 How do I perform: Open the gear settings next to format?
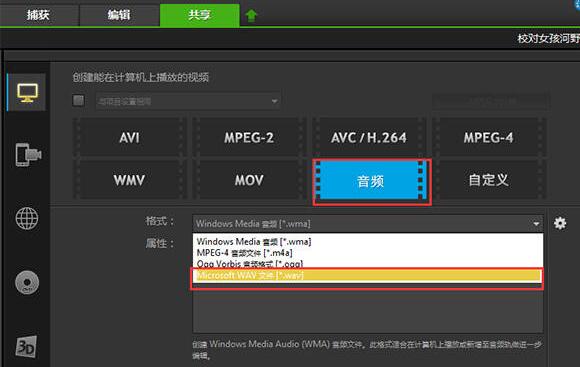coord(560,223)
